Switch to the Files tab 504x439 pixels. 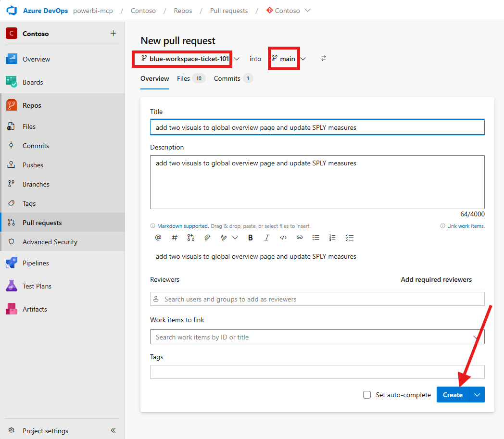[191, 79]
